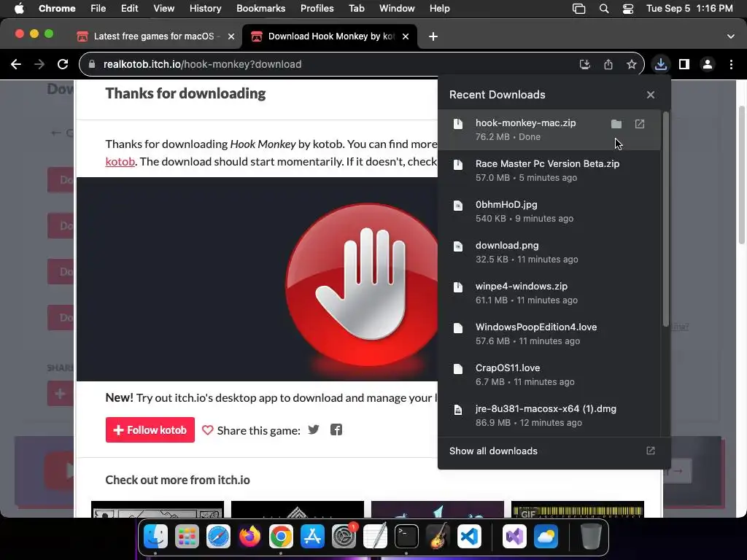Select the Download Hook Monkey tab
Image resolution: width=747 pixels, height=560 pixels.
point(330,36)
